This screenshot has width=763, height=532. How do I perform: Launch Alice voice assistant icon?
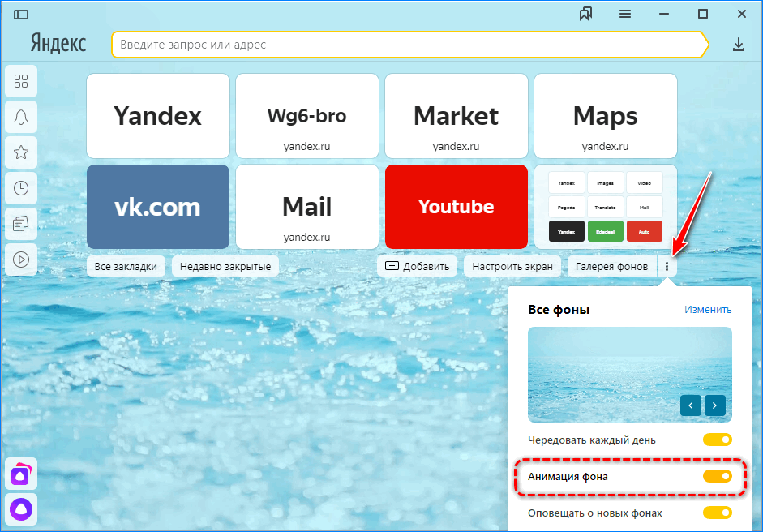tap(21, 509)
